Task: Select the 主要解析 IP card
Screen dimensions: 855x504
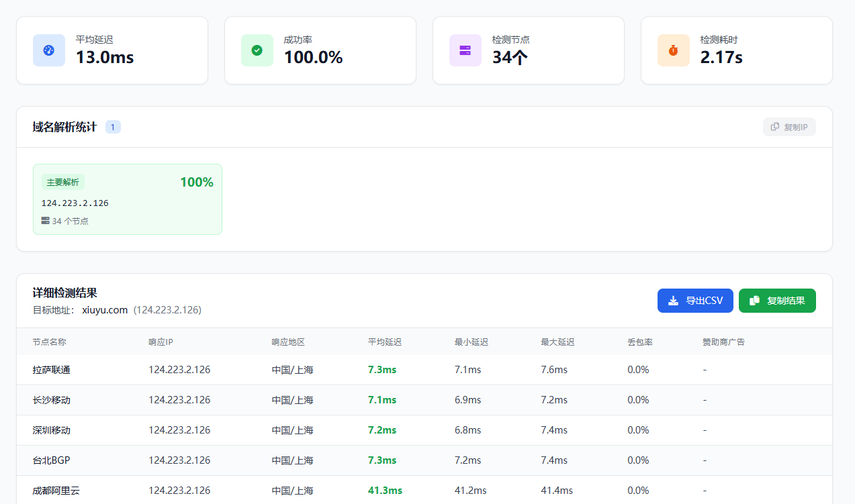Action: click(x=128, y=199)
